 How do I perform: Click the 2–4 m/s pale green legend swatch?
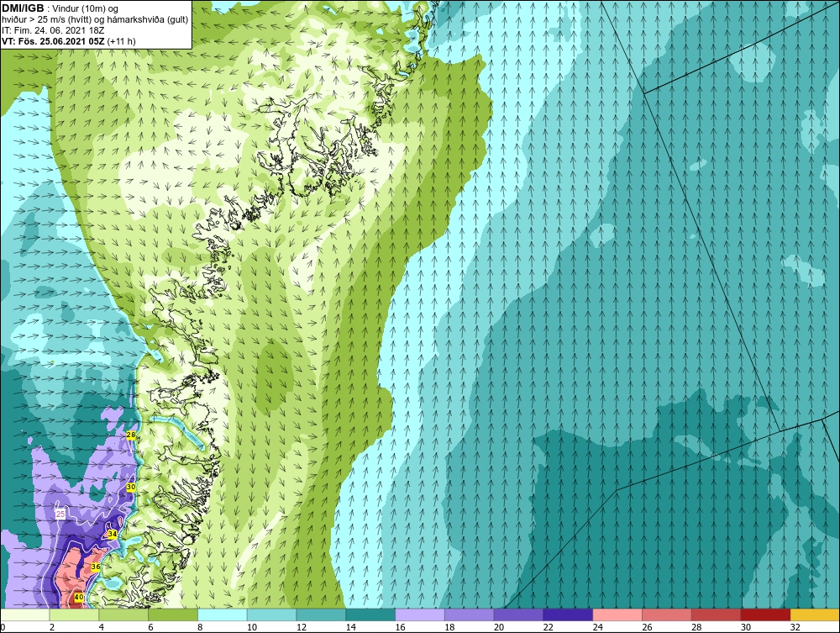[74, 615]
